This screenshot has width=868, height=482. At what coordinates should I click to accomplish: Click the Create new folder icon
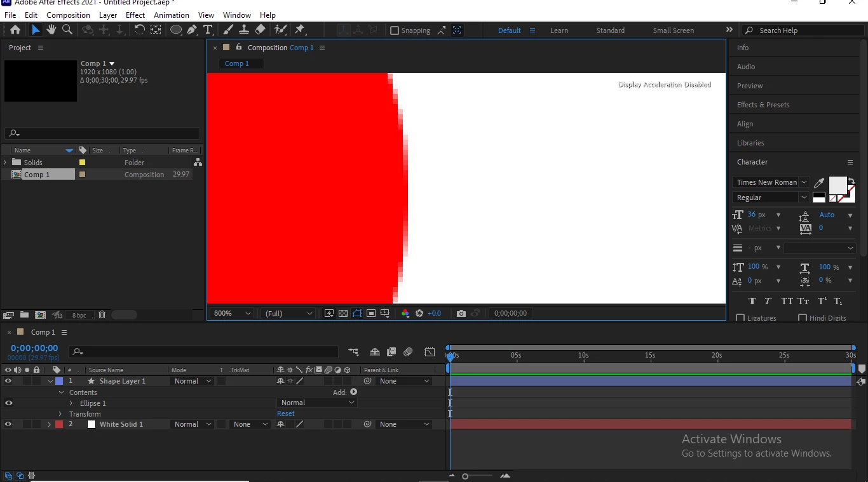point(24,315)
